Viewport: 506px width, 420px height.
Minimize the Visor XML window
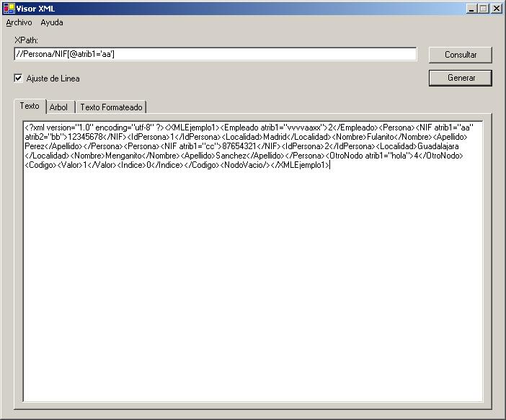point(471,9)
